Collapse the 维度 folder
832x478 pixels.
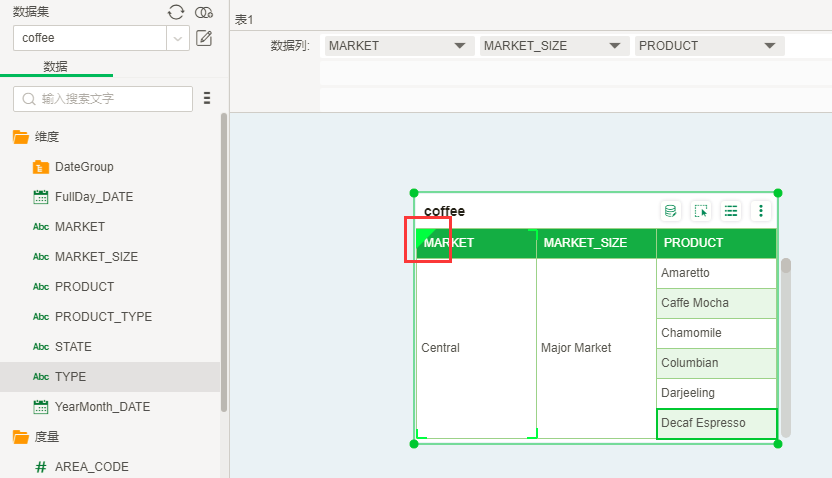[x=21, y=137]
